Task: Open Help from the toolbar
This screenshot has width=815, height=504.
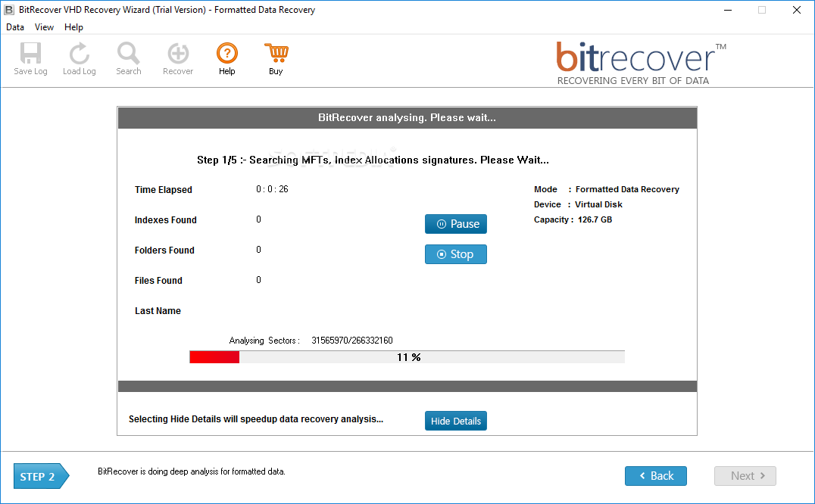Action: click(227, 59)
